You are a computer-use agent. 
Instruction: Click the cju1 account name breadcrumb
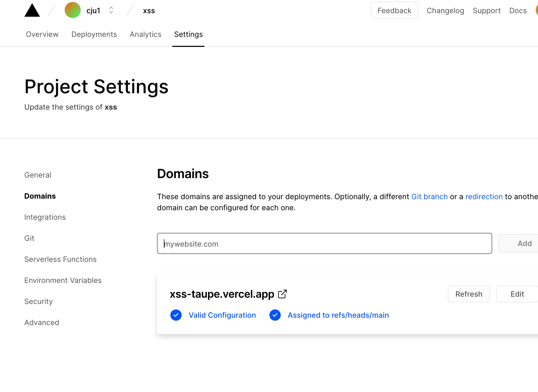pyautogui.click(x=93, y=11)
